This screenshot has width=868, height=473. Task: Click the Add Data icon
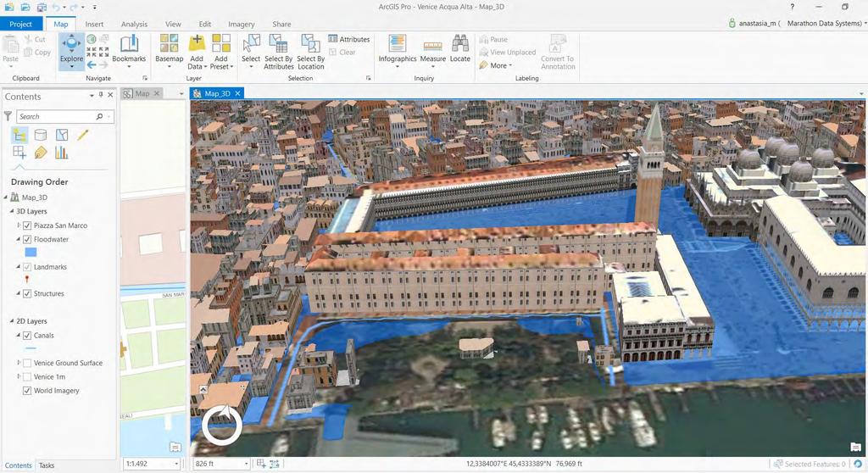197,44
